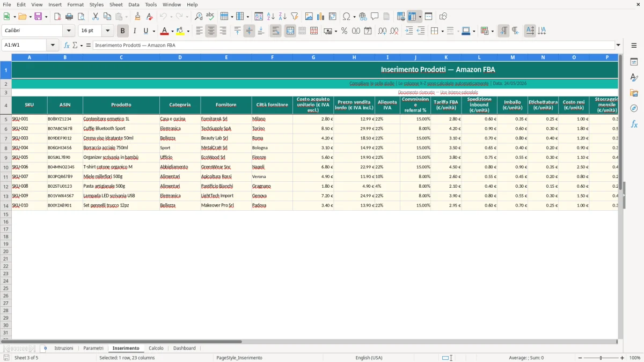Sort ascending with the A-Z icon
Image resolution: width=644 pixels, height=362 pixels.
(270, 17)
